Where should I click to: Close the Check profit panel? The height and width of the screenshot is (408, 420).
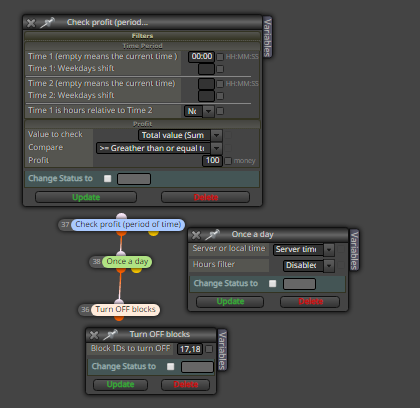coord(31,23)
